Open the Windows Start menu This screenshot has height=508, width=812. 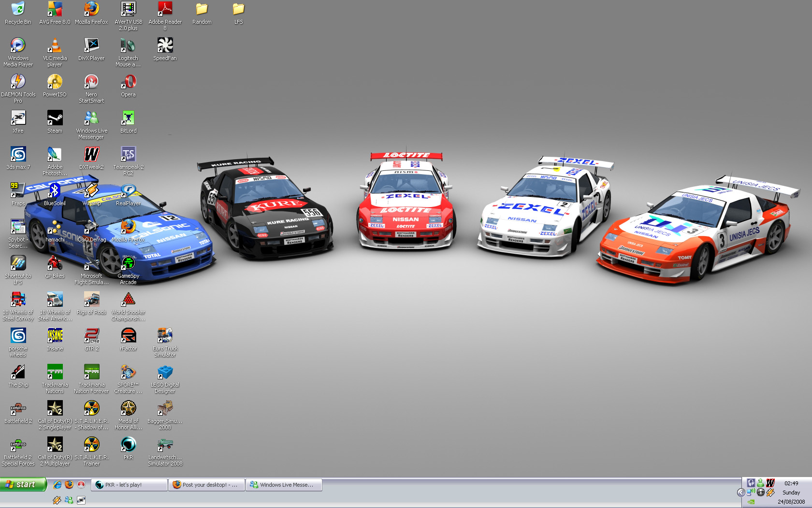click(23, 484)
